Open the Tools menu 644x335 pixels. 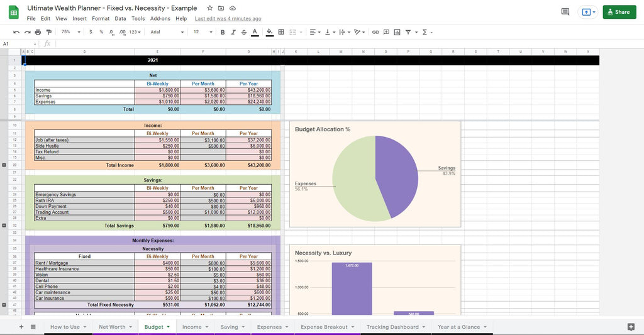pyautogui.click(x=138, y=18)
